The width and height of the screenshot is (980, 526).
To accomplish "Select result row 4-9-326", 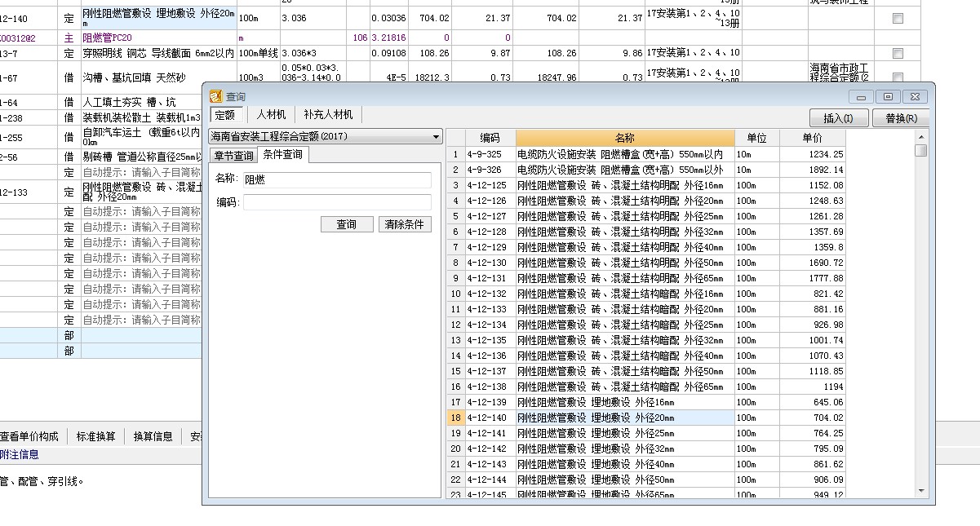I will click(646, 170).
